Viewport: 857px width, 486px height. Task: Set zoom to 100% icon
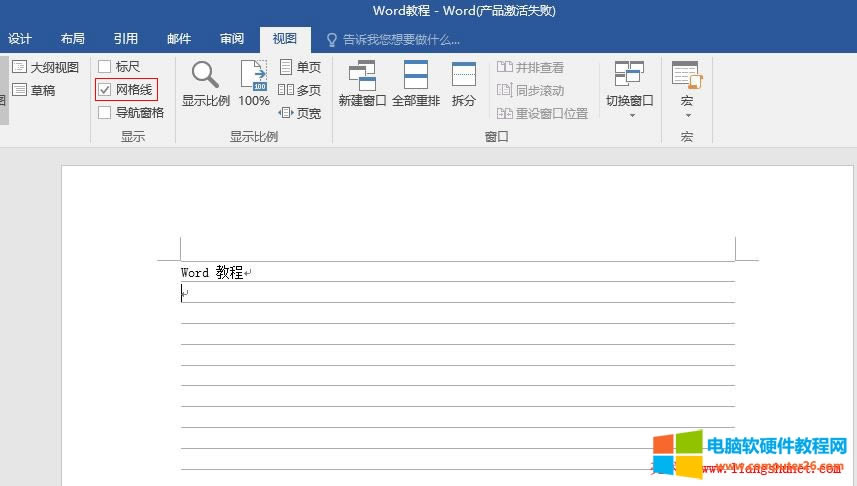click(x=254, y=77)
